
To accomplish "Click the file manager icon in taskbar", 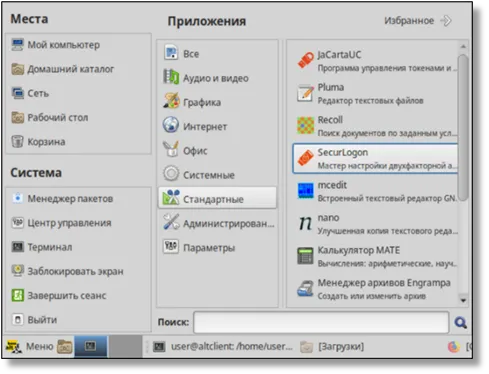I will [65, 347].
